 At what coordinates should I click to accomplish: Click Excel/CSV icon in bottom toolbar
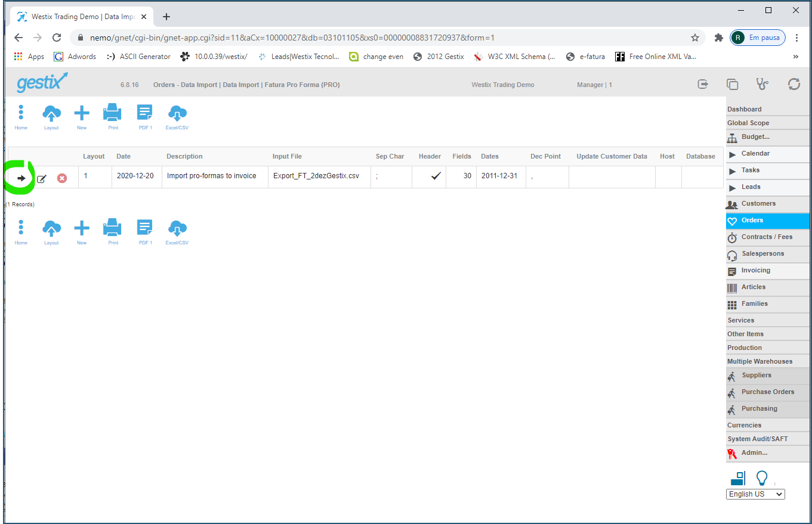pos(177,232)
